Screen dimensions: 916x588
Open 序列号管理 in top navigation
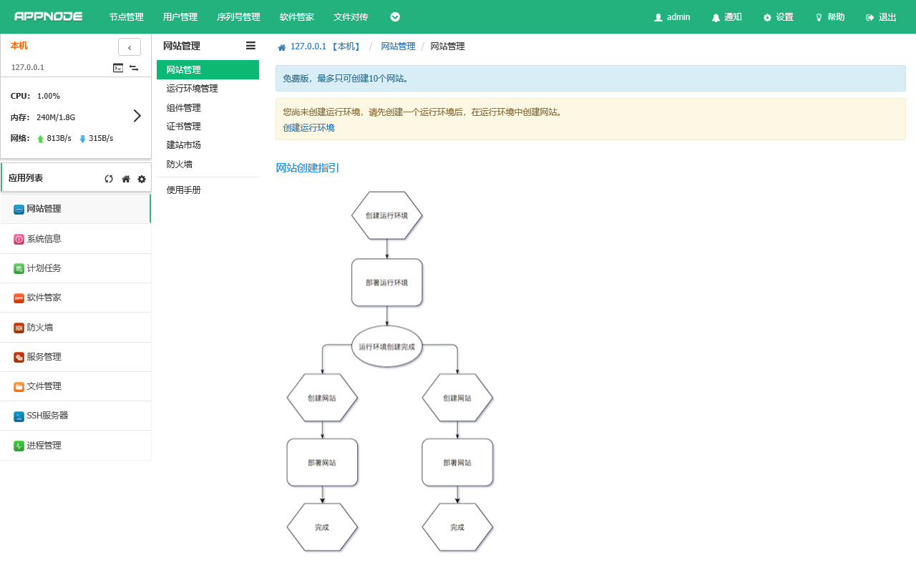tap(238, 16)
